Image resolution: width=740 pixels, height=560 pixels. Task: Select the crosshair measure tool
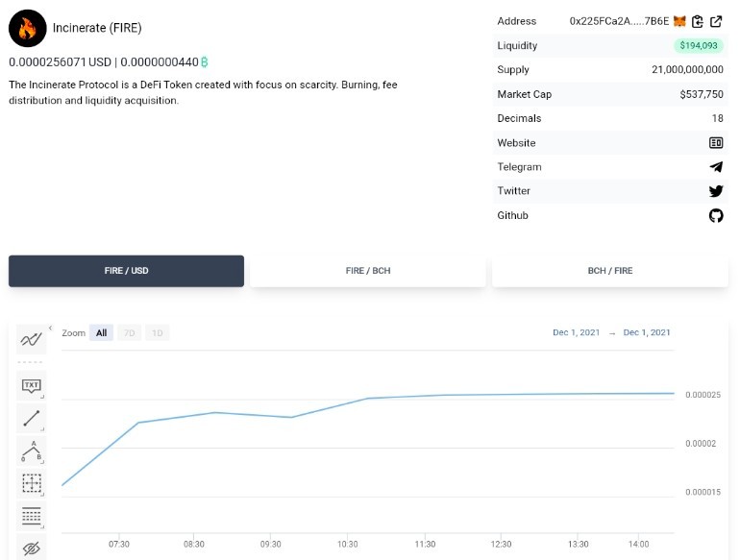point(32,483)
